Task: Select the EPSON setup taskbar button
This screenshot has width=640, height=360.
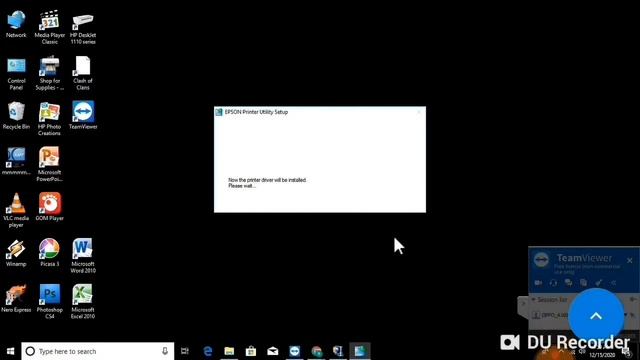Action: tap(360, 351)
